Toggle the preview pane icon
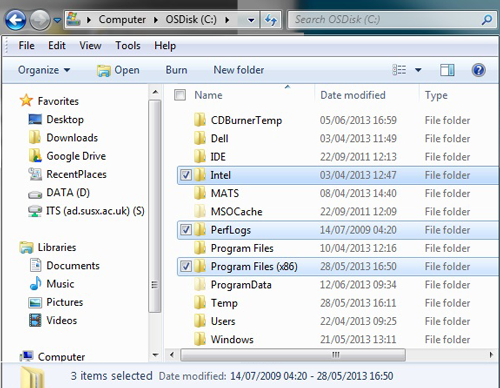 (x=447, y=70)
